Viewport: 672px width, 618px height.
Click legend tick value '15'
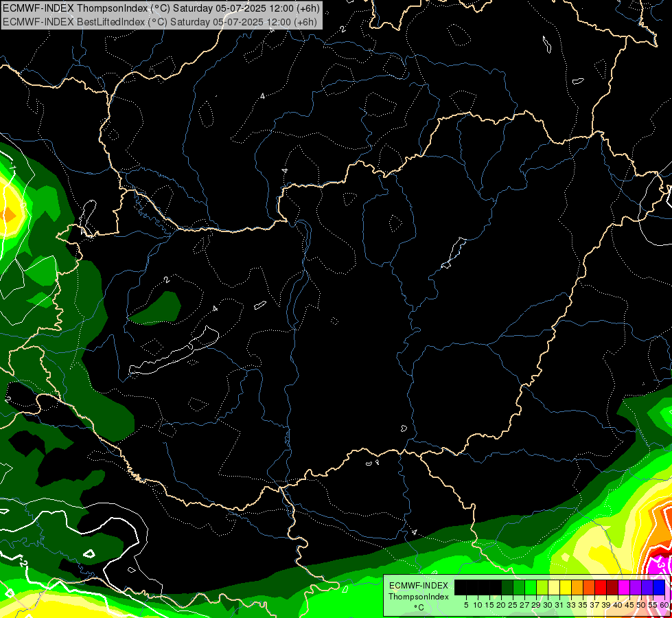click(489, 605)
